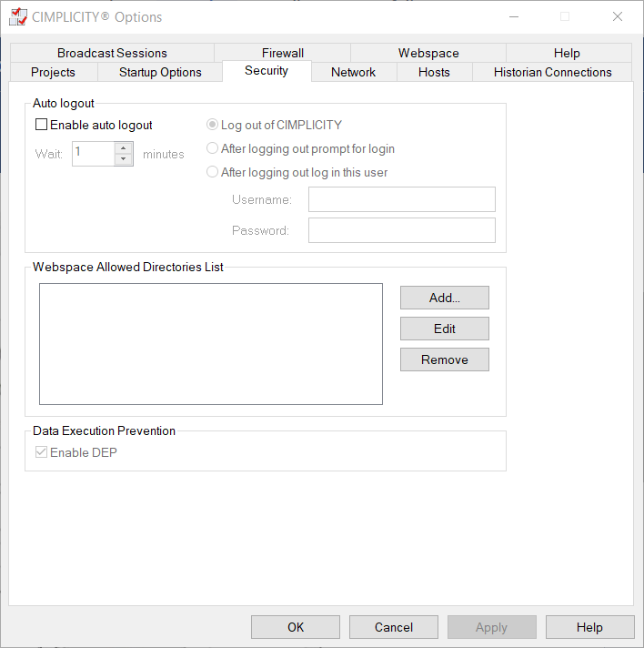Open the Help tab

[567, 53]
